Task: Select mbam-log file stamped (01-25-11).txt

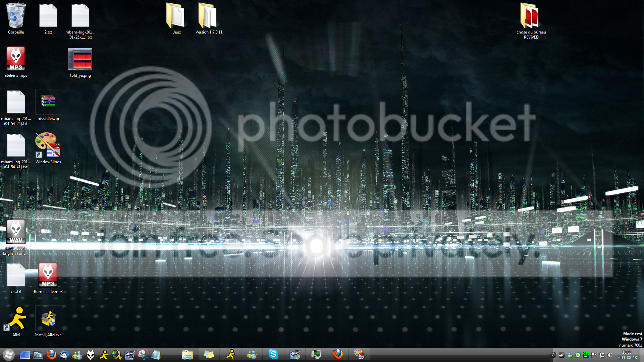Action: 80,21
